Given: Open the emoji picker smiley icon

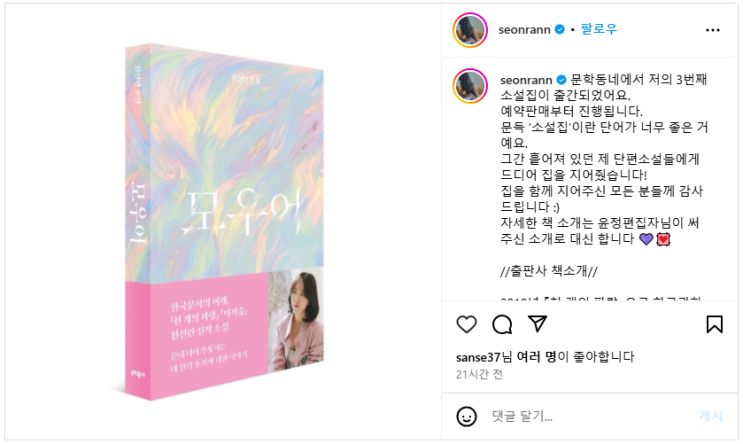Looking at the screenshot, I should 466,417.
